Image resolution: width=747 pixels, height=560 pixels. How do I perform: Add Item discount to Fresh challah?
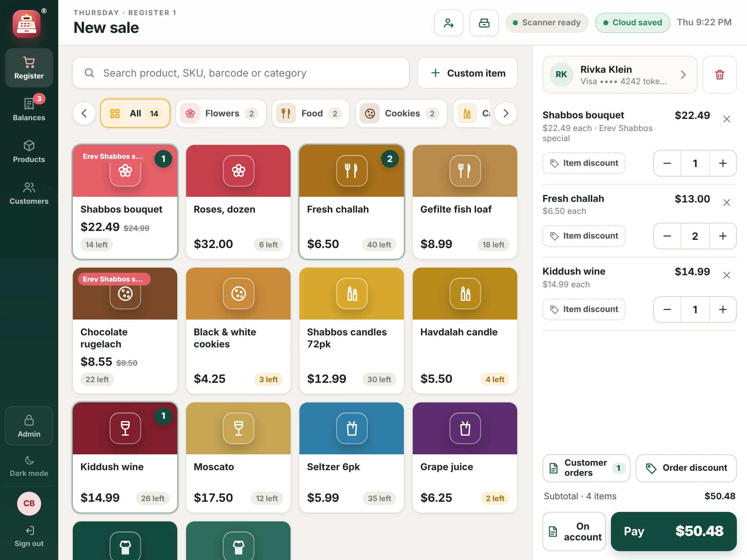coord(584,236)
